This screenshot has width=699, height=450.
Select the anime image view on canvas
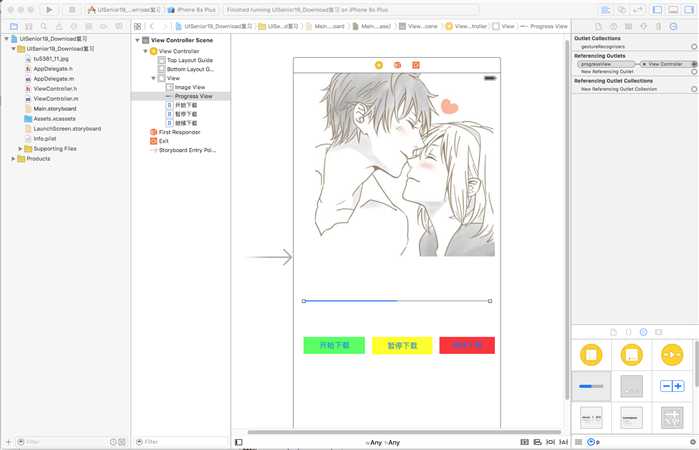click(x=397, y=164)
